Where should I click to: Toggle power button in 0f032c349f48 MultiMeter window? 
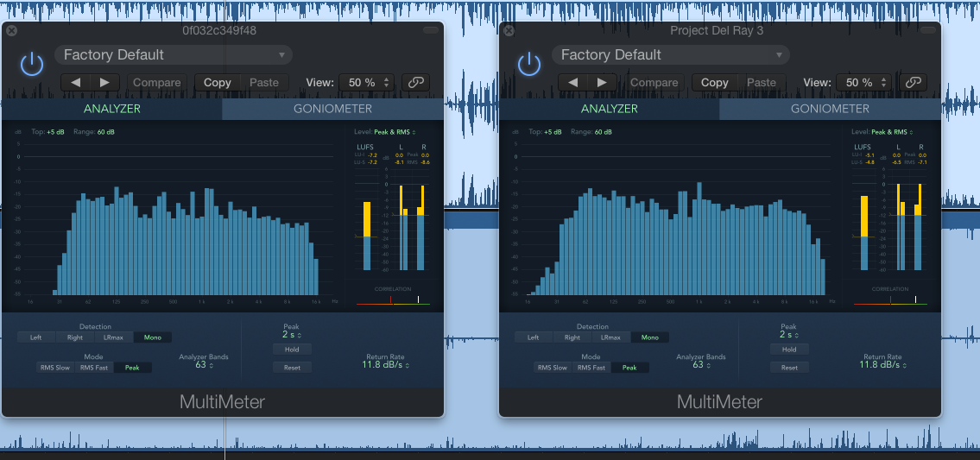tap(32, 65)
